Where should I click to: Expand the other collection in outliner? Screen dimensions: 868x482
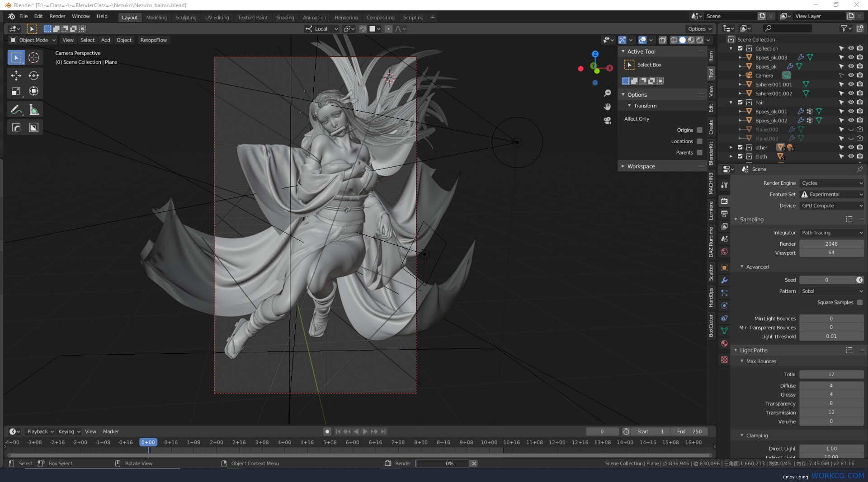[x=731, y=148]
